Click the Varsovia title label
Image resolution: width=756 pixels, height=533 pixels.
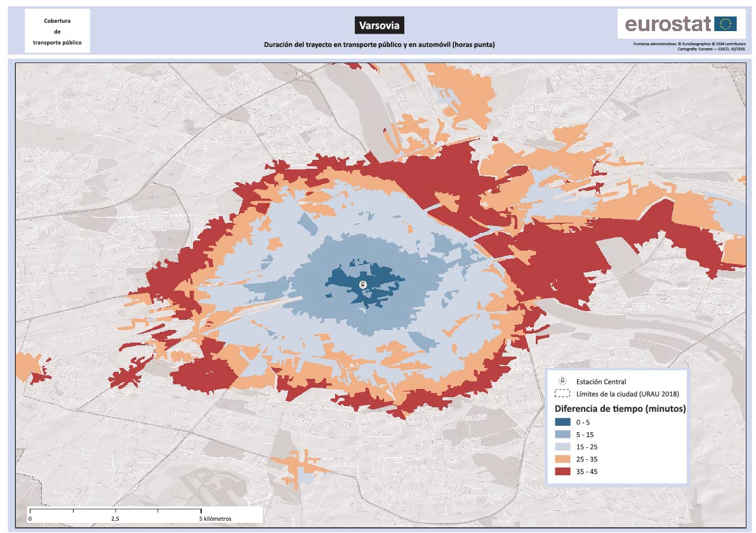[379, 25]
